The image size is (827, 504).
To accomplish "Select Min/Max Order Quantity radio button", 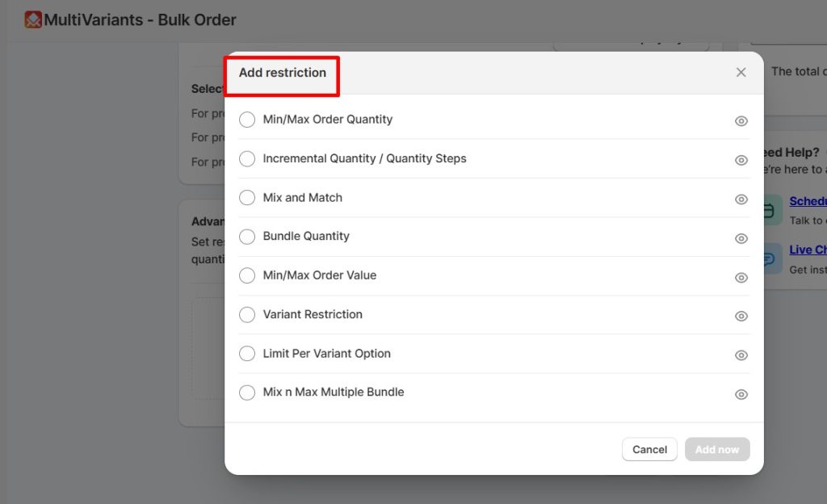I will point(247,120).
